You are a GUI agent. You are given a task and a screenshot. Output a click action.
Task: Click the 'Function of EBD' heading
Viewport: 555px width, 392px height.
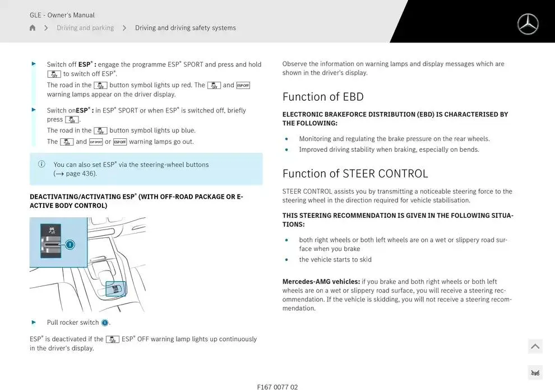click(x=323, y=97)
